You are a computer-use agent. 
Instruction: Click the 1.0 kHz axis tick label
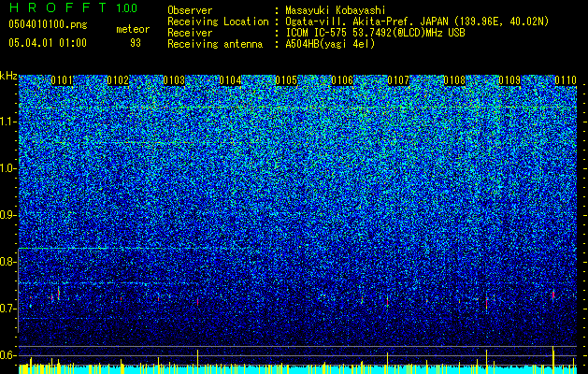point(8,168)
